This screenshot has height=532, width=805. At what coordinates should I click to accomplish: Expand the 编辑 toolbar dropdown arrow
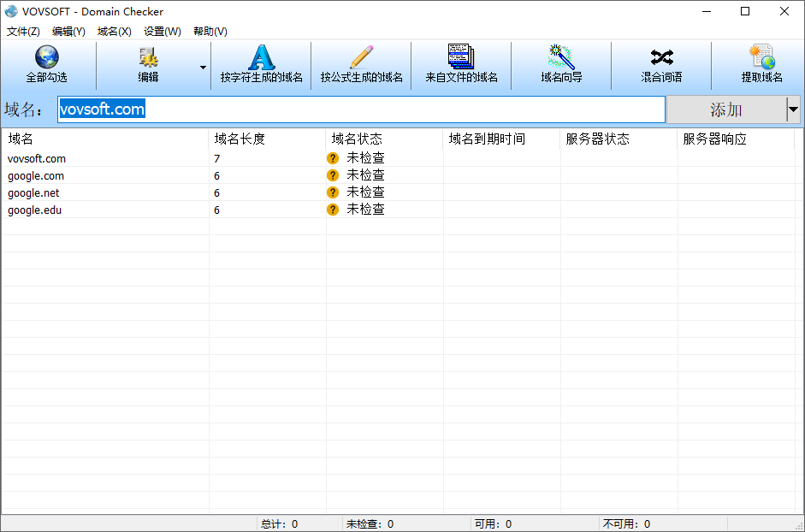point(204,68)
